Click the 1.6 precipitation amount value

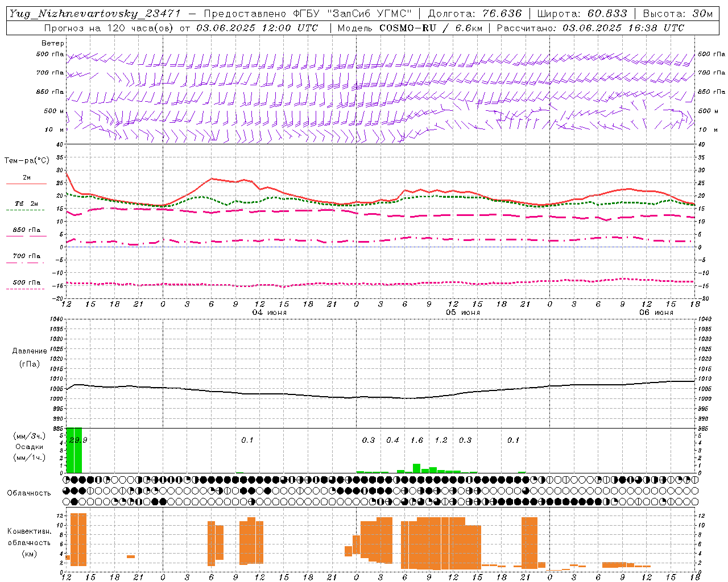[417, 440]
